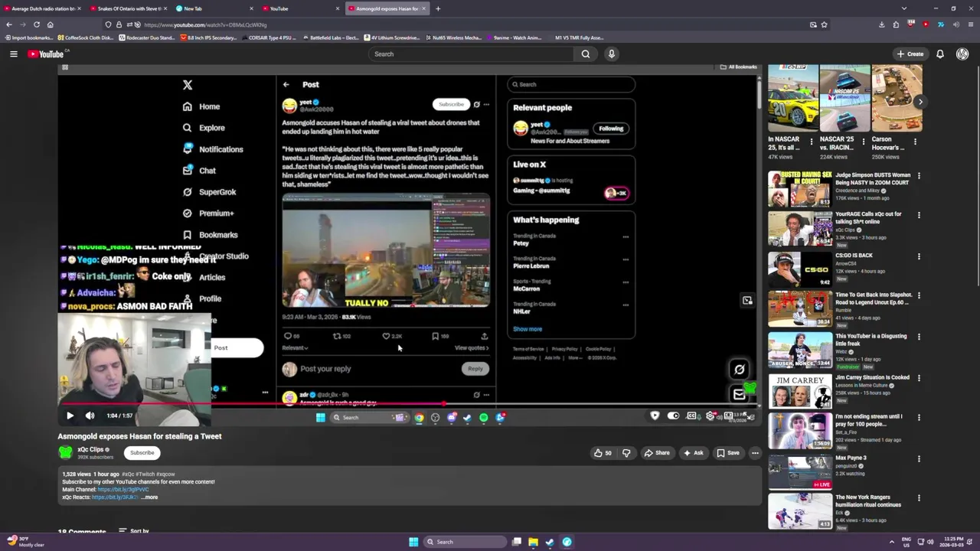Screen dimensions: 980x551
Task: Open the weather widget on the taskbar
Action: [24, 542]
